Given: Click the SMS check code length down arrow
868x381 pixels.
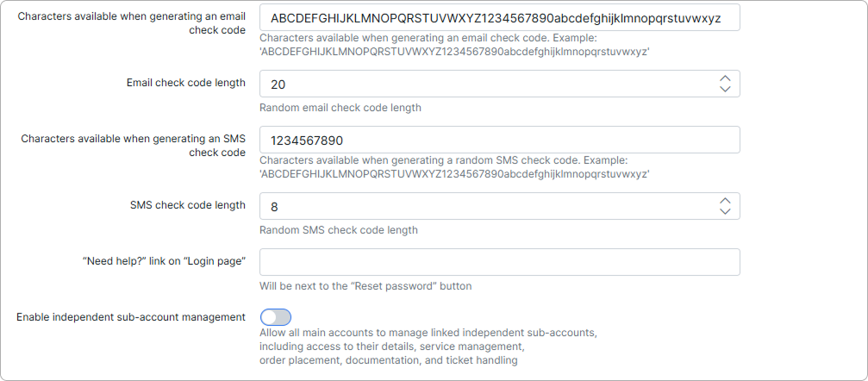Looking at the screenshot, I should (725, 211).
